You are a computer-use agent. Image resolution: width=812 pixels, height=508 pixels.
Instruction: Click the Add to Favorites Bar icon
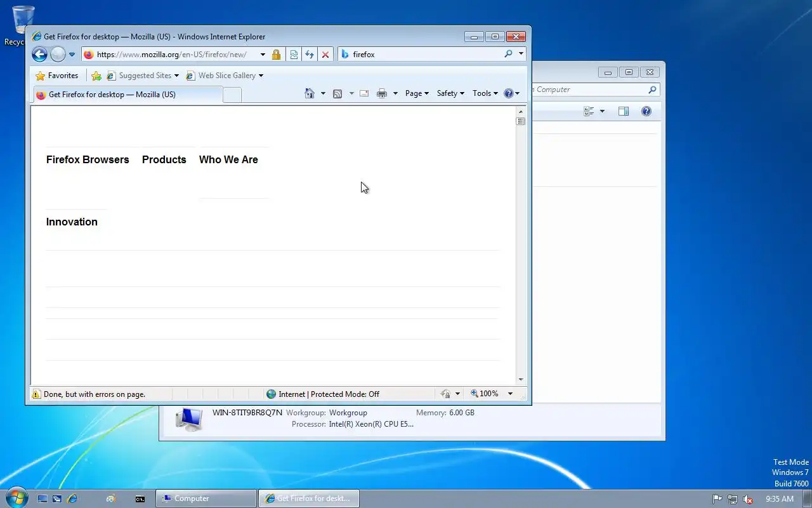[96, 76]
